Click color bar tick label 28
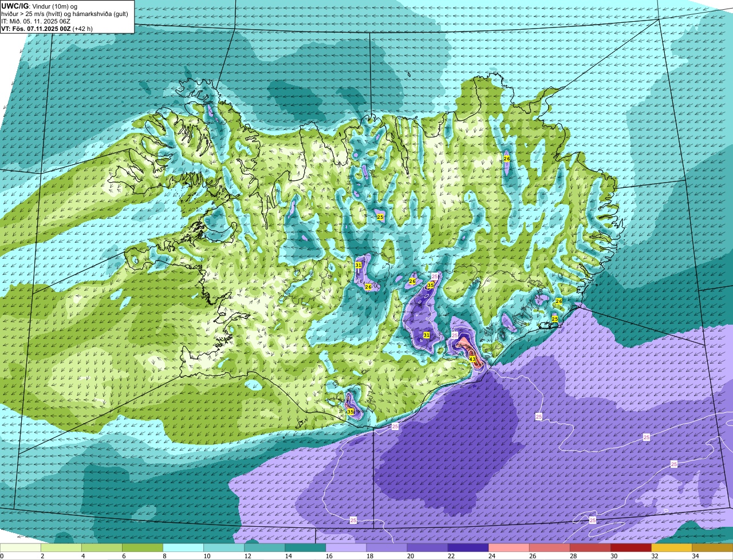Viewport: 733px width, 560px height. pyautogui.click(x=573, y=556)
